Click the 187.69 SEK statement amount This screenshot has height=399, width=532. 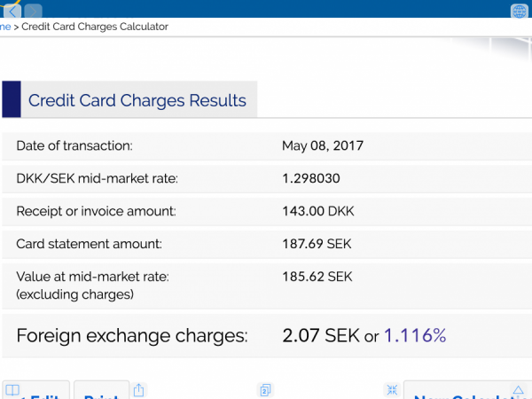317,243
